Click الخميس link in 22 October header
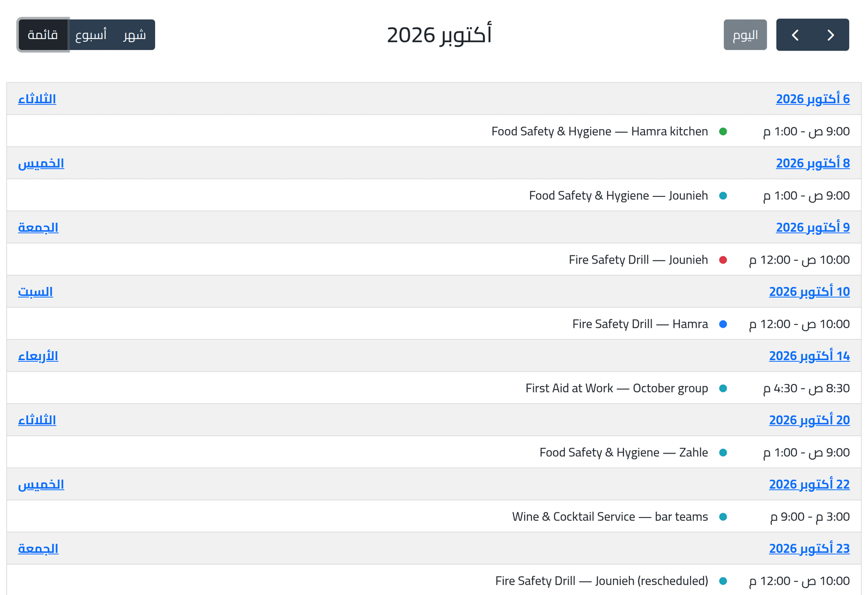This screenshot has height=595, width=868. (x=41, y=484)
